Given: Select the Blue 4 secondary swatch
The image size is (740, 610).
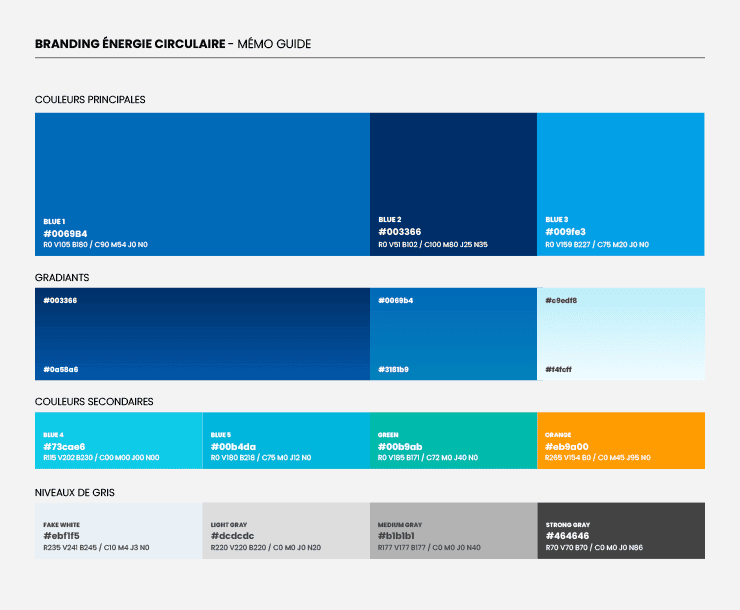Looking at the screenshot, I should pos(118,441).
